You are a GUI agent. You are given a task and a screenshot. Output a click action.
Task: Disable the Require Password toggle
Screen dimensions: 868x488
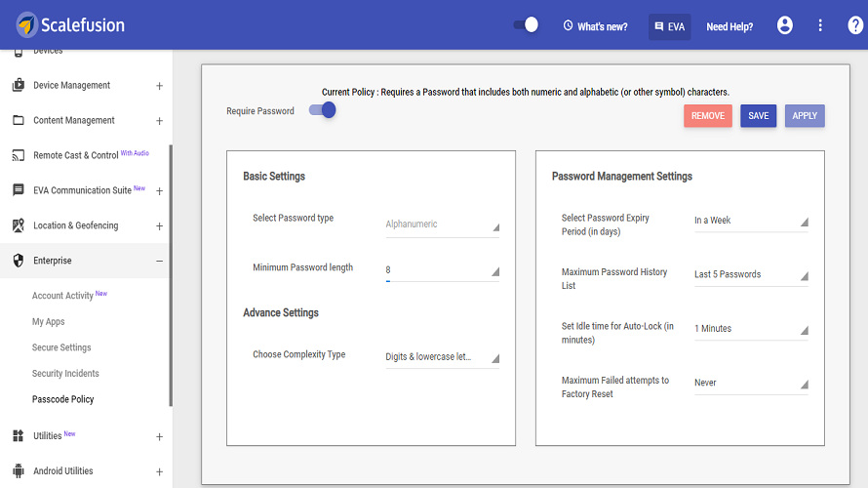323,110
